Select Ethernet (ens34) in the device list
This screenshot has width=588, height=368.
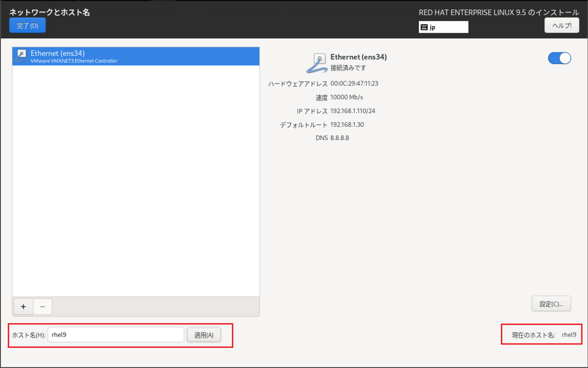(x=136, y=56)
